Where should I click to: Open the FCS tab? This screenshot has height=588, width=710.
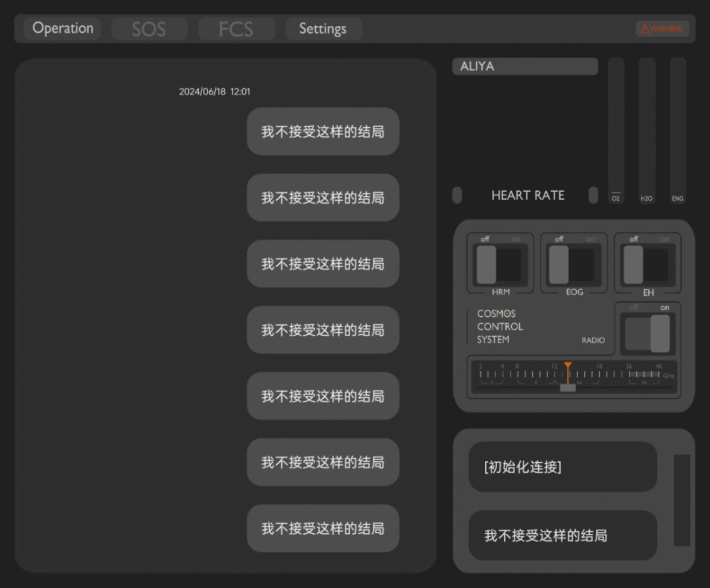236,29
